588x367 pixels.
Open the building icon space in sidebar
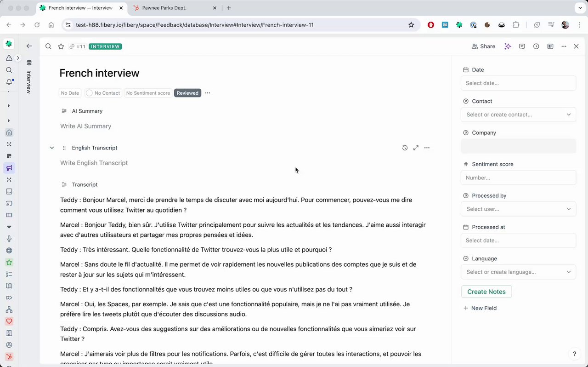[9, 333]
